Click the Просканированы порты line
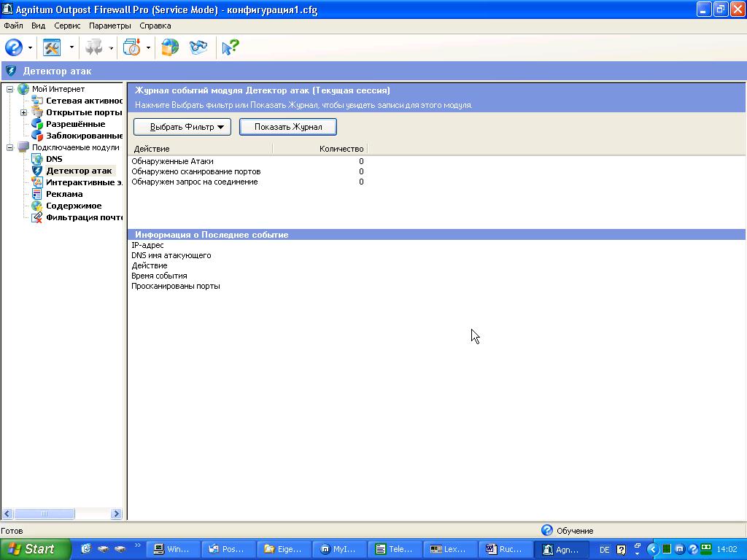The image size is (747, 560). [x=176, y=286]
